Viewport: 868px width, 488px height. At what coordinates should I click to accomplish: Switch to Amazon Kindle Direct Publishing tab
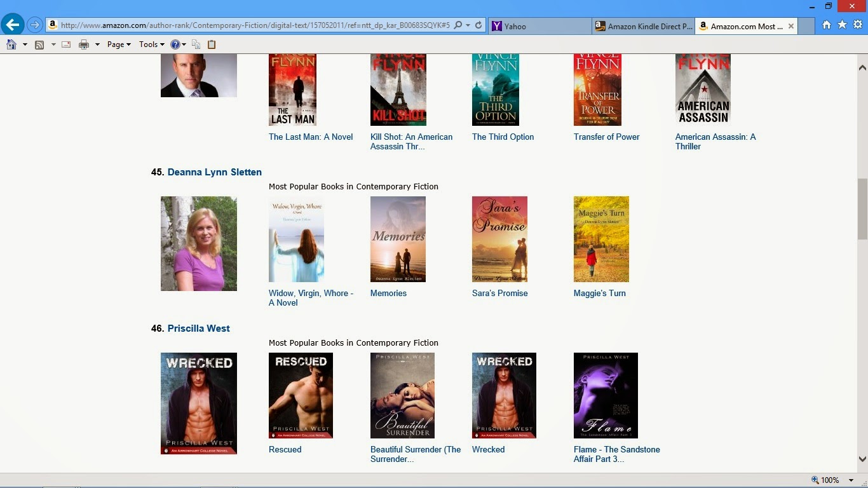(643, 27)
